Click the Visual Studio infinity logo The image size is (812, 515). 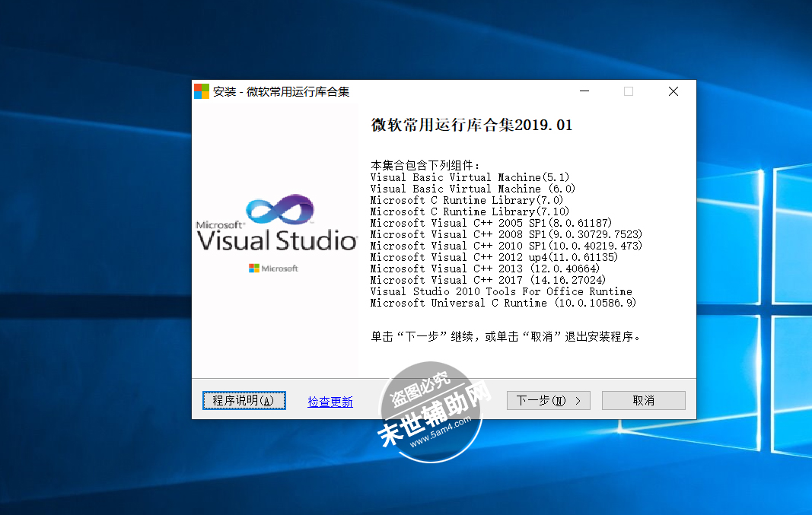[x=279, y=210]
